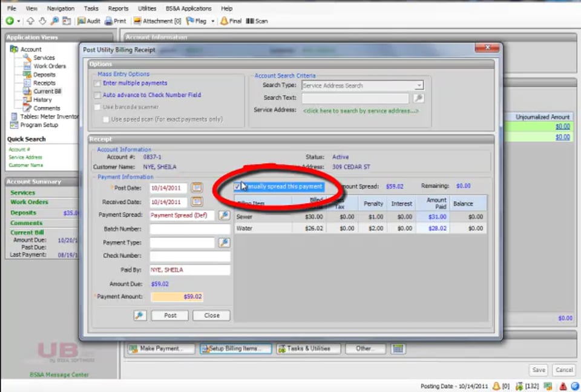Open the Search Type dropdown

pyautogui.click(x=419, y=85)
